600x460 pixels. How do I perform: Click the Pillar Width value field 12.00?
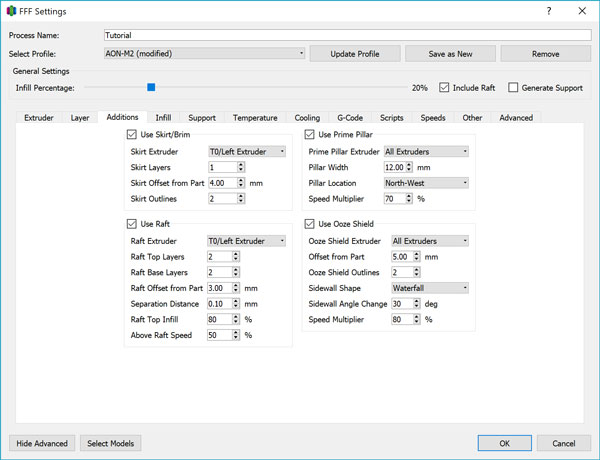(395, 167)
